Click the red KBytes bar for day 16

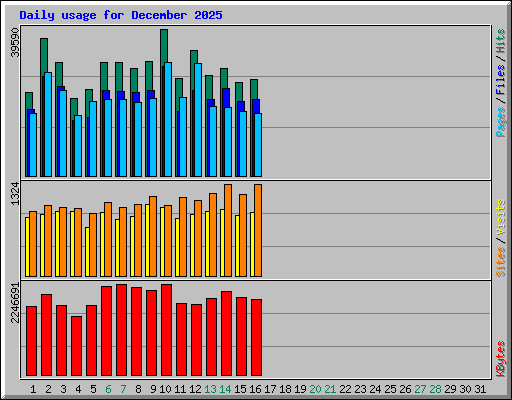256,338
